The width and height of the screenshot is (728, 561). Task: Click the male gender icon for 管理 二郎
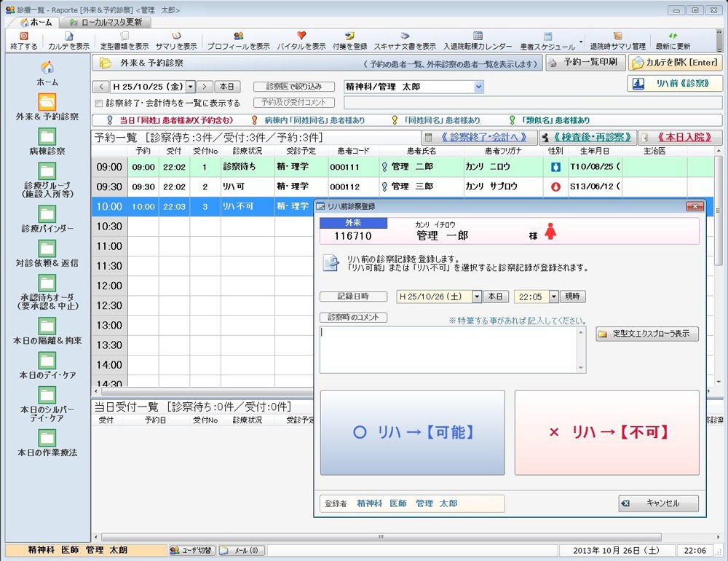pyautogui.click(x=555, y=167)
